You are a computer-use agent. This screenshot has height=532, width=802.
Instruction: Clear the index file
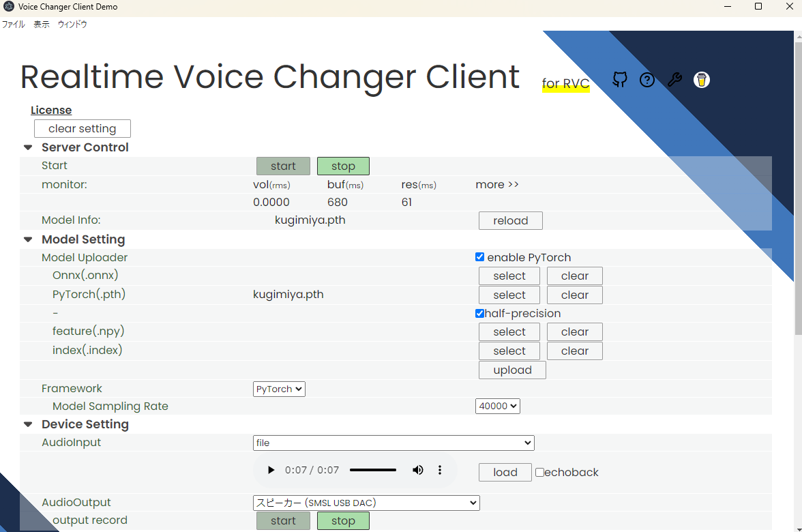coord(575,351)
